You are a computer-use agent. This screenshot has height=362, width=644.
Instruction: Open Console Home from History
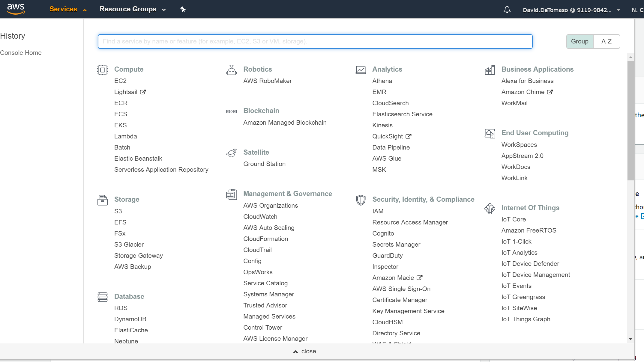click(x=21, y=53)
